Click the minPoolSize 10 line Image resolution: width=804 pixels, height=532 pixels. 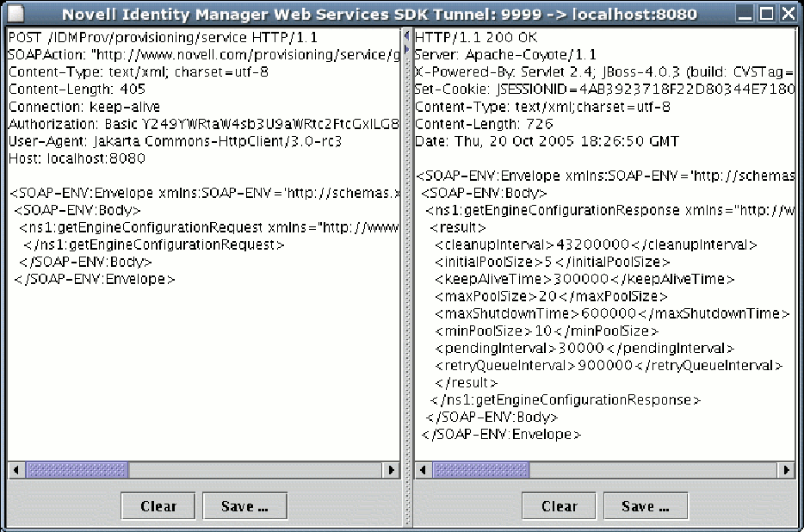547,331
